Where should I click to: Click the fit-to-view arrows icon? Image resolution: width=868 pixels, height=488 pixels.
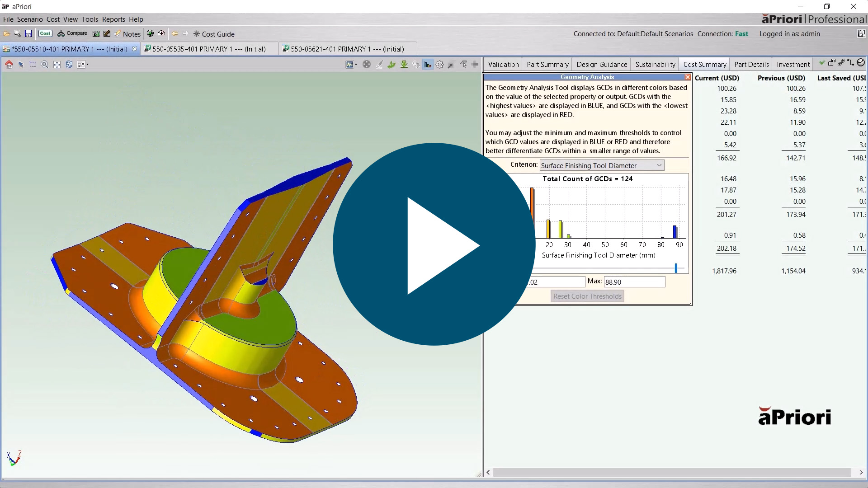(57, 65)
